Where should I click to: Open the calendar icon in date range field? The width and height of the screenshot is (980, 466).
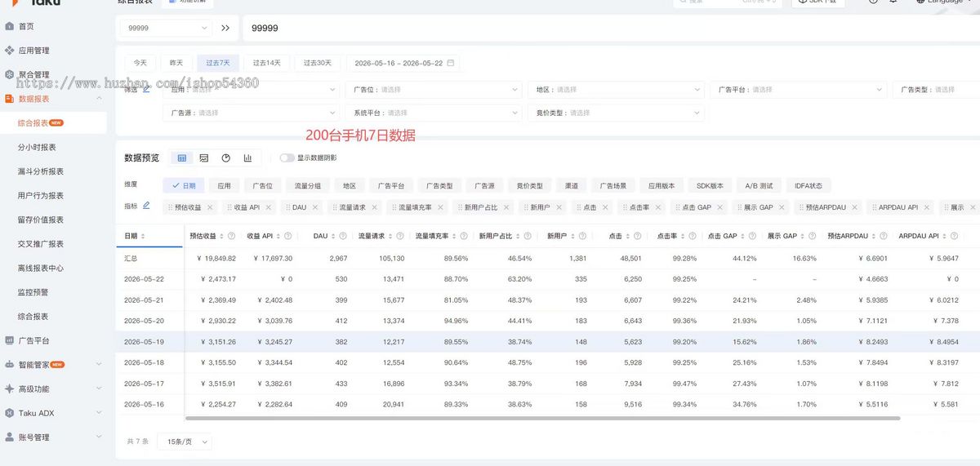(x=450, y=62)
